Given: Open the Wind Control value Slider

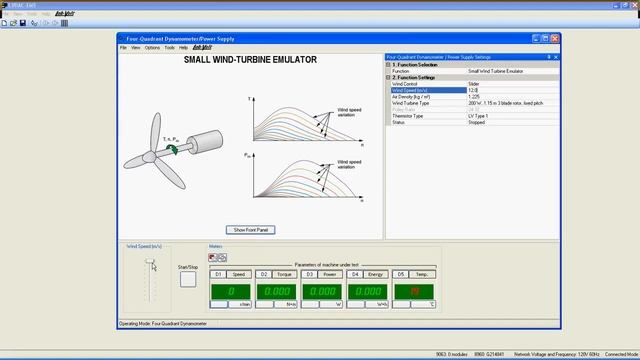Looking at the screenshot, I should click(x=513, y=84).
